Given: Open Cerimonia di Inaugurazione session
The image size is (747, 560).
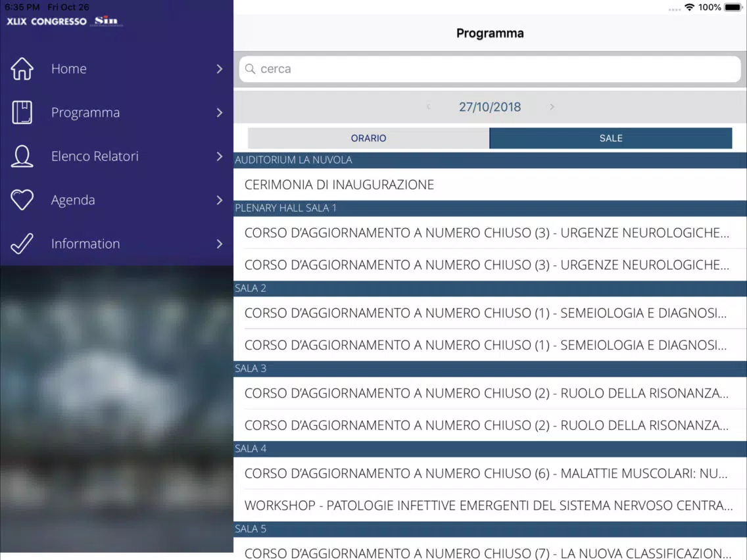Looking at the screenshot, I should coord(490,184).
